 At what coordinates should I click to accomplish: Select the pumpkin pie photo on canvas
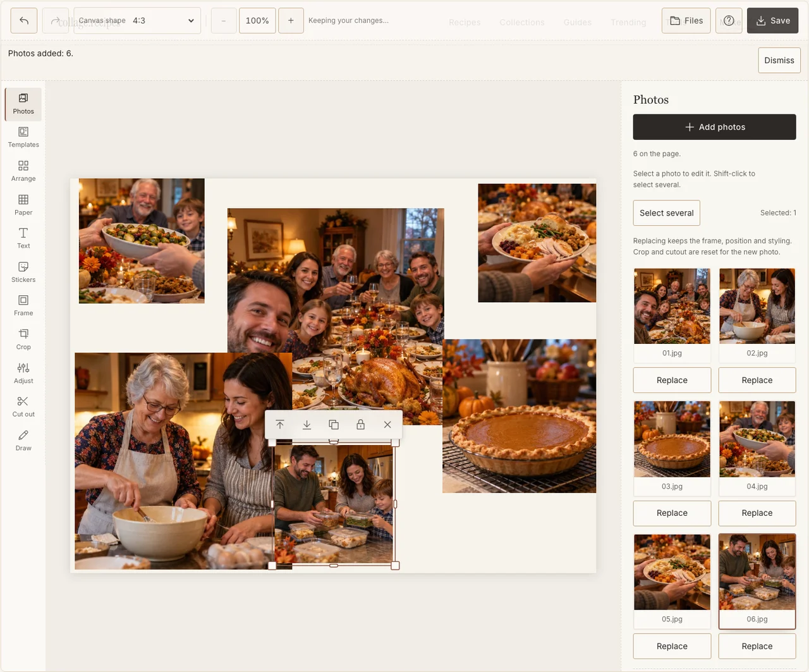[520, 417]
